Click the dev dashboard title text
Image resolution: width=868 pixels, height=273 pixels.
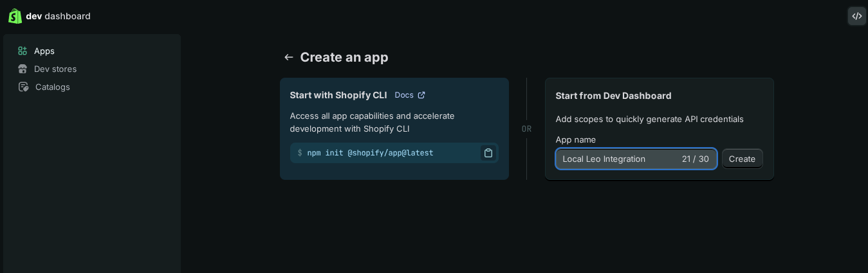point(58,16)
